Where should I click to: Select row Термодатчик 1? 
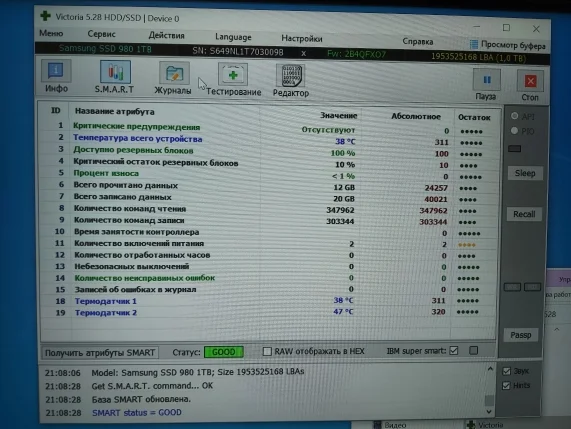click(269, 301)
